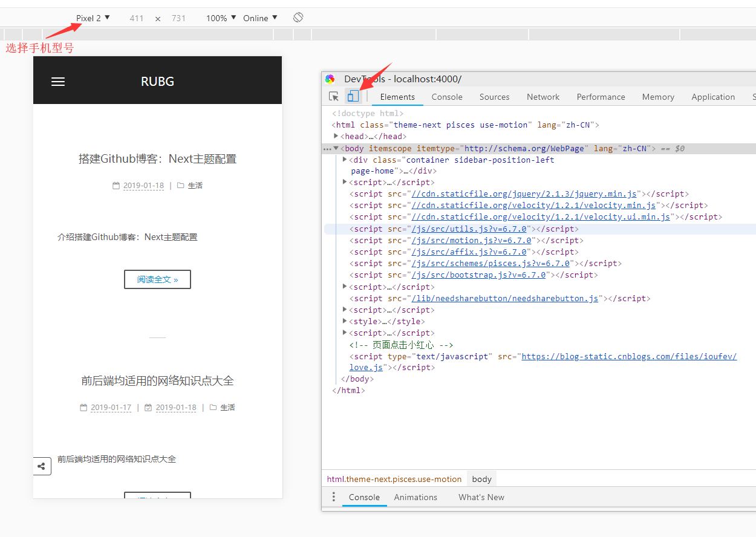Expand the style element node
The width and height of the screenshot is (756, 537).
[345, 321]
